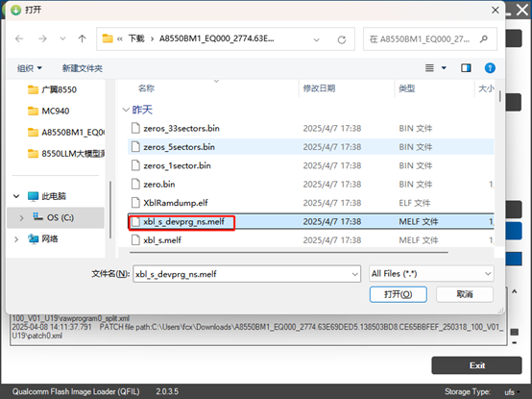Open recent locations dropdown arrow
The image size is (532, 399).
pyautogui.click(x=62, y=39)
